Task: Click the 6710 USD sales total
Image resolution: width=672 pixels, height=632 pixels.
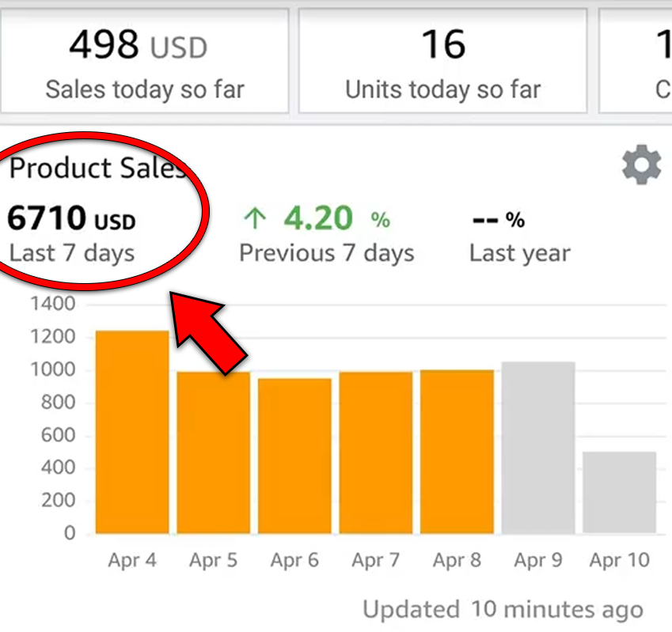Action: pyautogui.click(x=71, y=219)
